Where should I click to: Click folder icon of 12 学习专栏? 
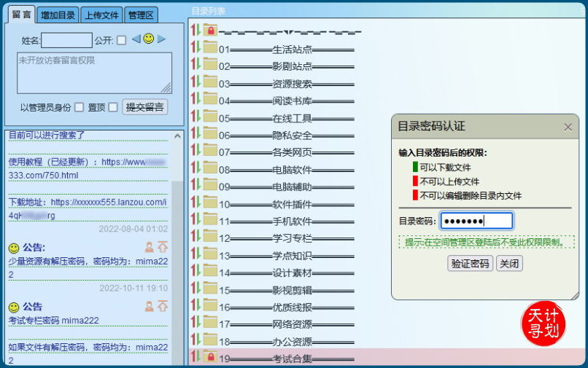(x=210, y=236)
